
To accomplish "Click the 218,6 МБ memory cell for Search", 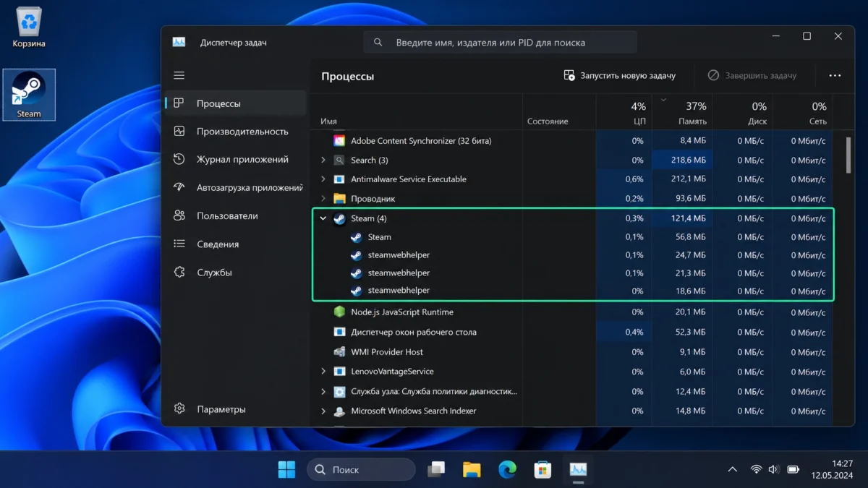I will (682, 160).
